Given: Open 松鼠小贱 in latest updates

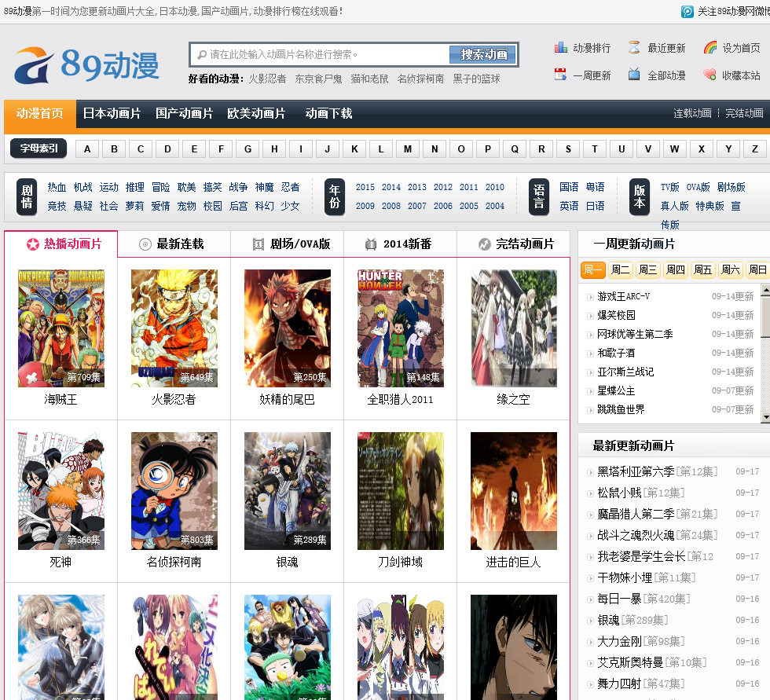Looking at the screenshot, I should point(619,493).
